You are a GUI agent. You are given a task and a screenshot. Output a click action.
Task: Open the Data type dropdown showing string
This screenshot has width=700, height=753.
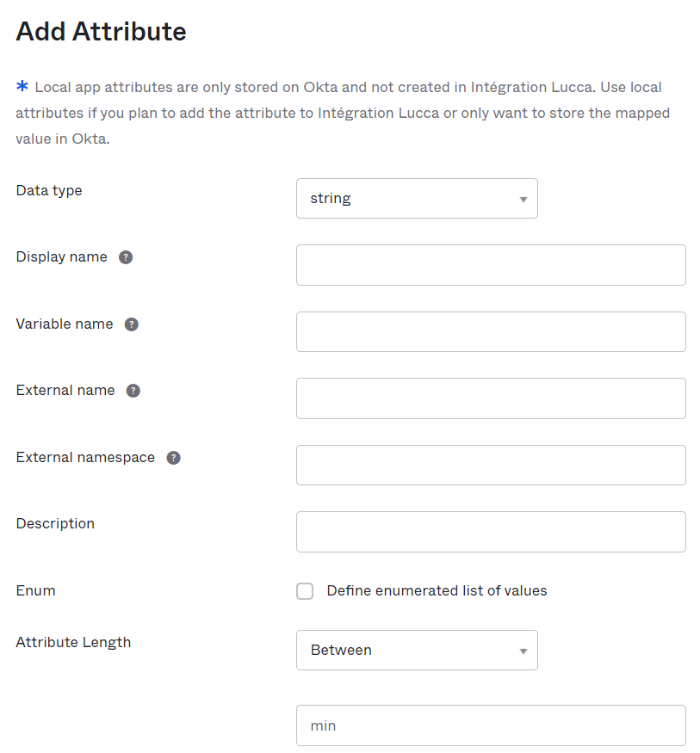click(417, 198)
